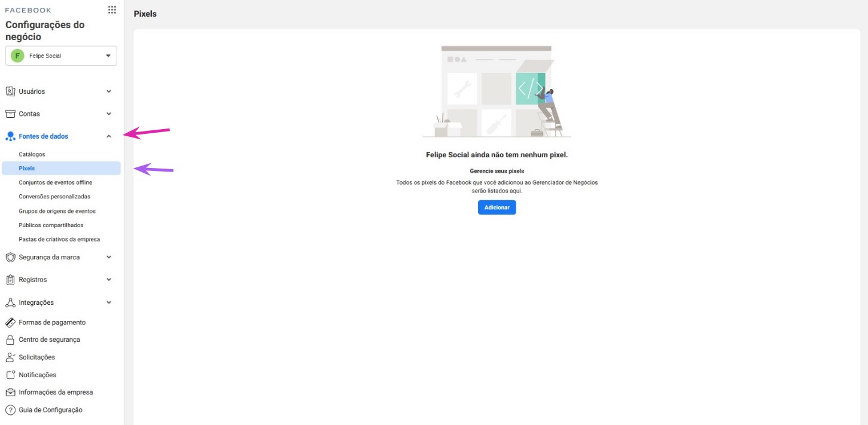Go to Informações da empresa
Viewport: 868px width, 425px height.
click(x=56, y=393)
